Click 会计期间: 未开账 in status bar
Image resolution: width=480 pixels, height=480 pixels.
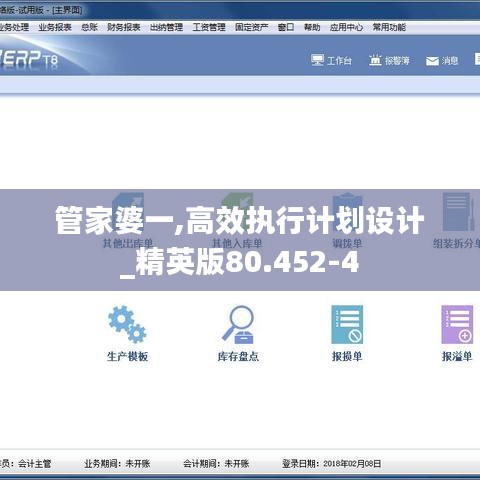click(x=216, y=463)
